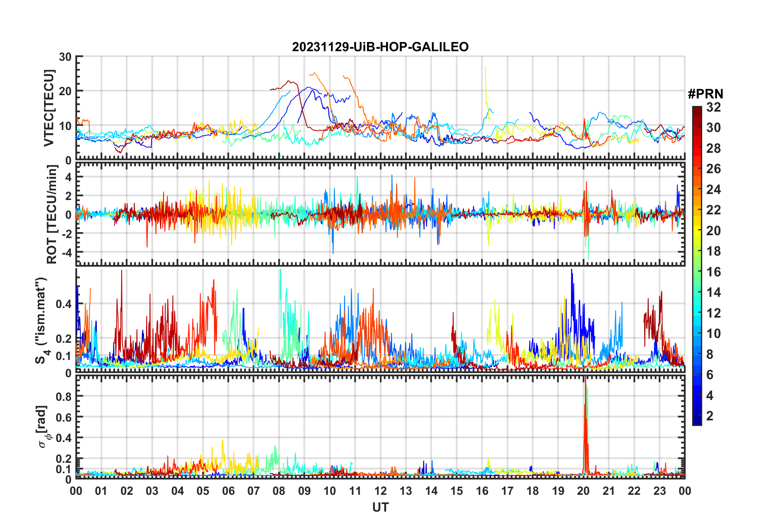
Task: Click x-axis hour label 13
Action: pyautogui.click(x=406, y=491)
